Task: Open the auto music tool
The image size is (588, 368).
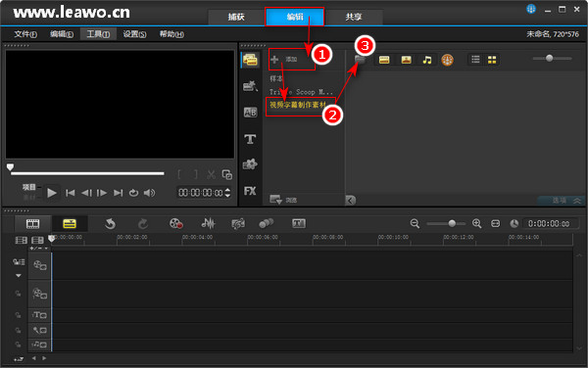Action: [x=238, y=224]
